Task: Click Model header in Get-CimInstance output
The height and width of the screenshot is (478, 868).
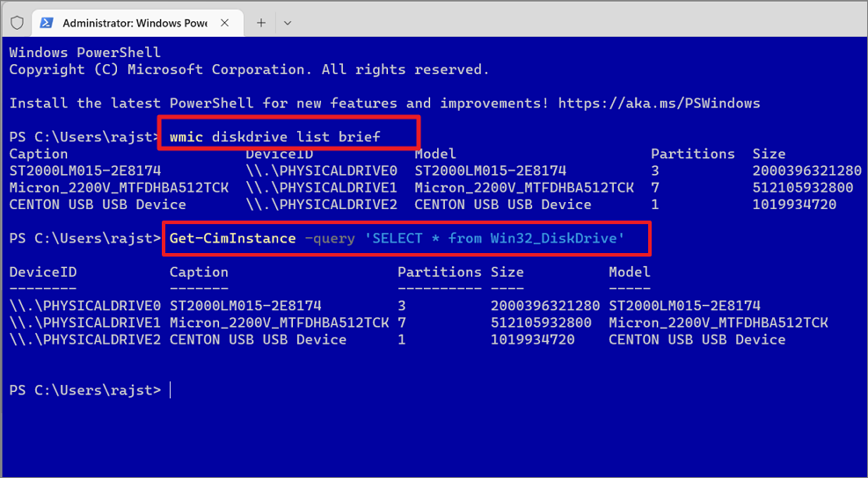Action: 630,272
